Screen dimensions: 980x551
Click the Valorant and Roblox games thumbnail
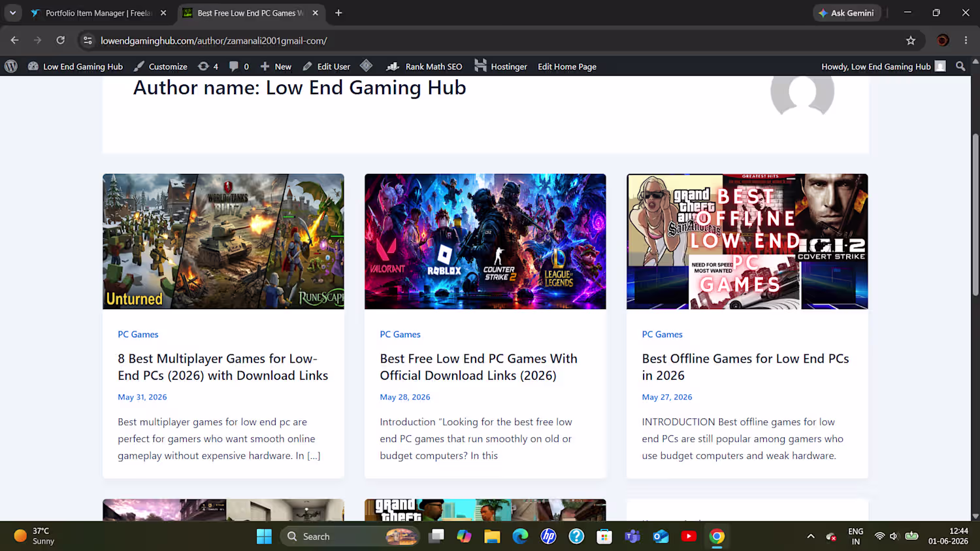[485, 241]
